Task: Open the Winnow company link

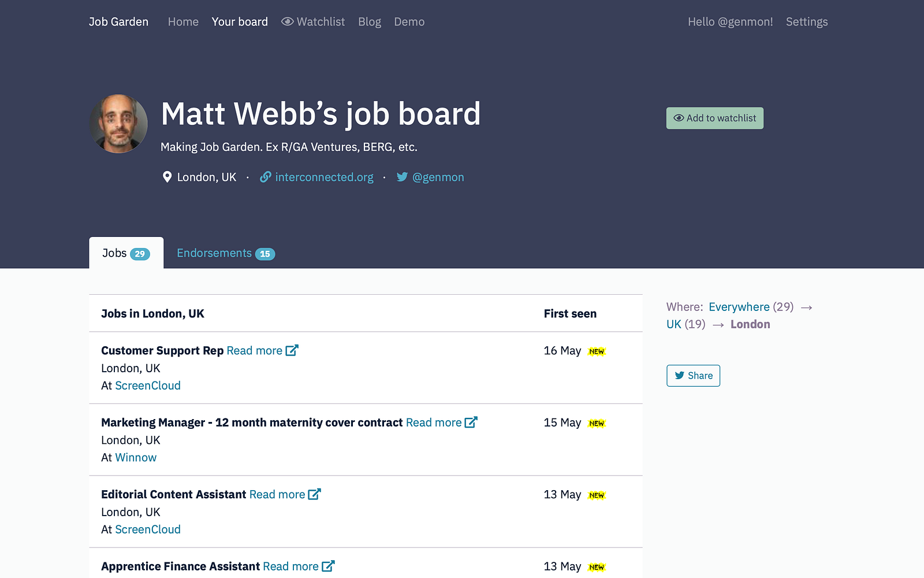Action: [x=136, y=457]
